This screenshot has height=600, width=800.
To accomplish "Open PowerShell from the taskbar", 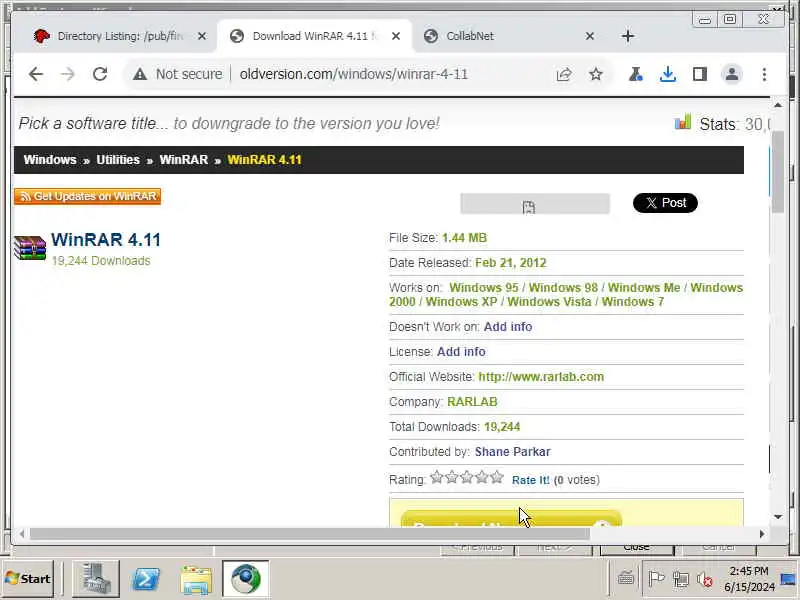I will point(146,580).
